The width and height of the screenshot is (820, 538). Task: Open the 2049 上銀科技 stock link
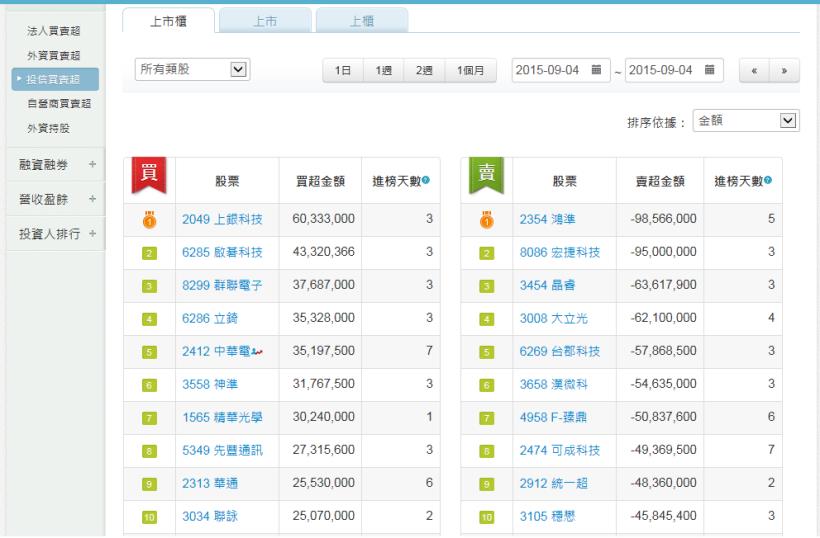pos(222,219)
